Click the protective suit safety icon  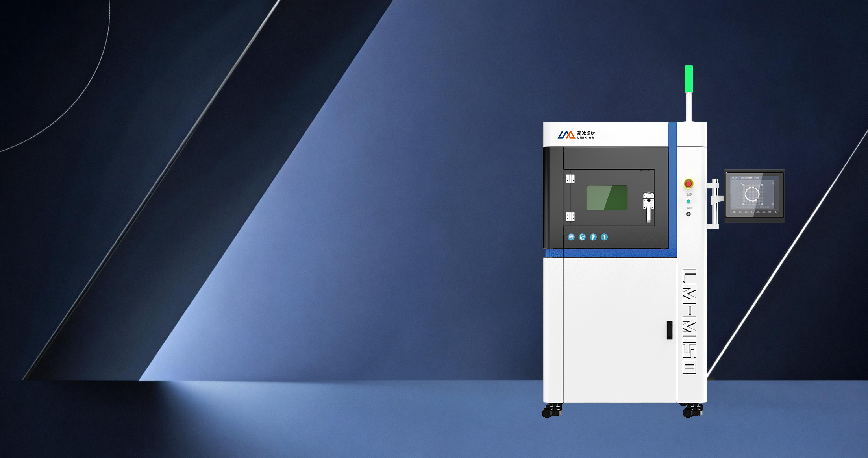[x=593, y=237]
